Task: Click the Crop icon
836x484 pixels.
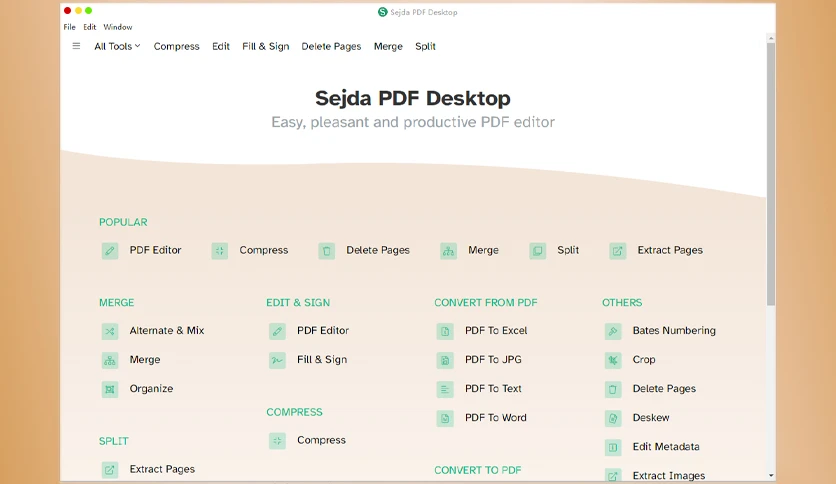Action: [613, 360]
